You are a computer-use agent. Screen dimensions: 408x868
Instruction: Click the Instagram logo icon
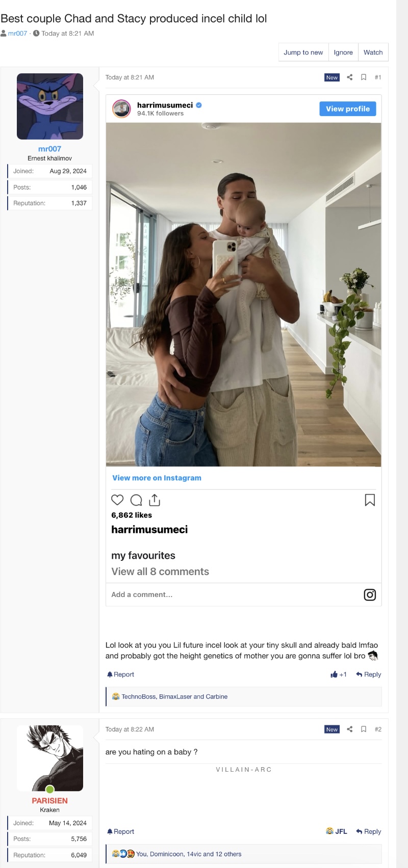point(370,594)
